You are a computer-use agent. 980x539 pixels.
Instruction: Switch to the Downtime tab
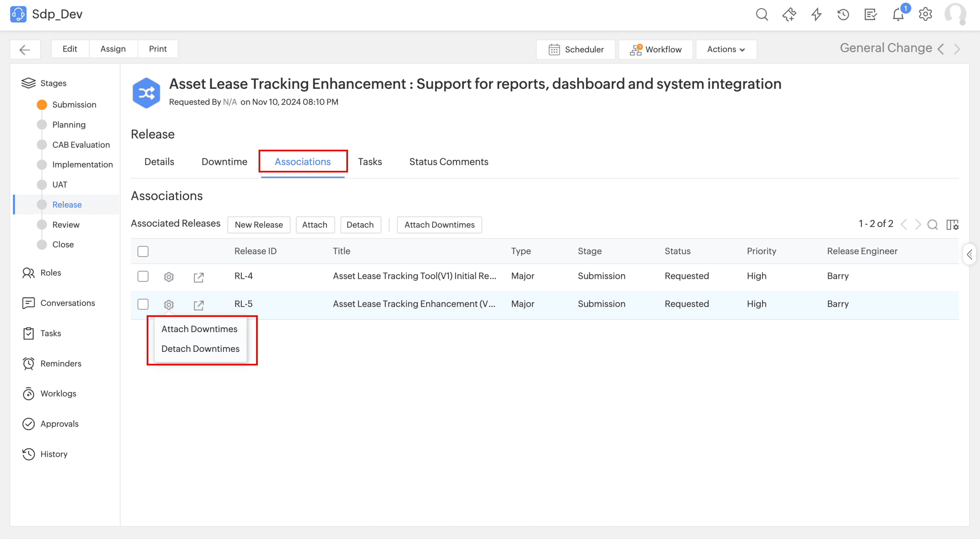(x=224, y=162)
